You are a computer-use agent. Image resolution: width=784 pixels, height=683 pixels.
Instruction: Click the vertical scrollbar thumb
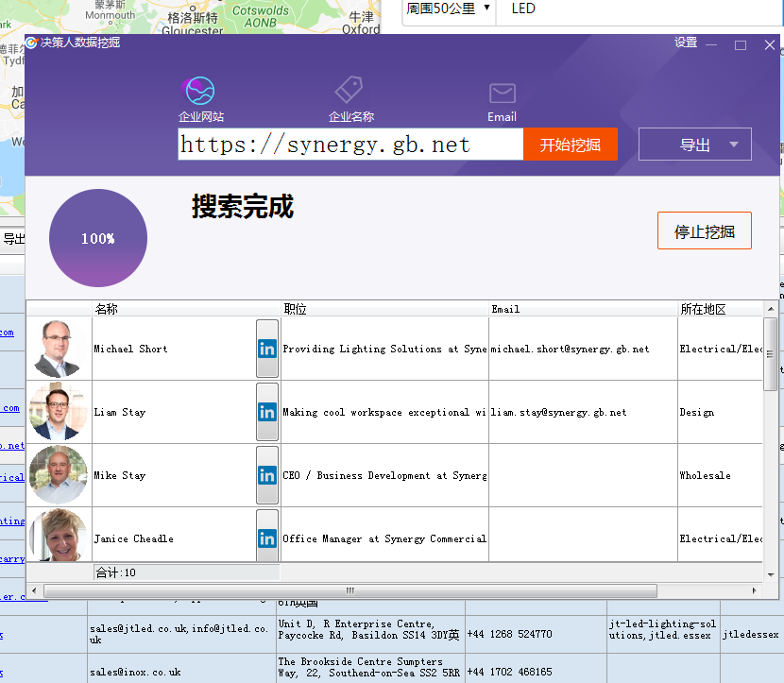[770, 353]
